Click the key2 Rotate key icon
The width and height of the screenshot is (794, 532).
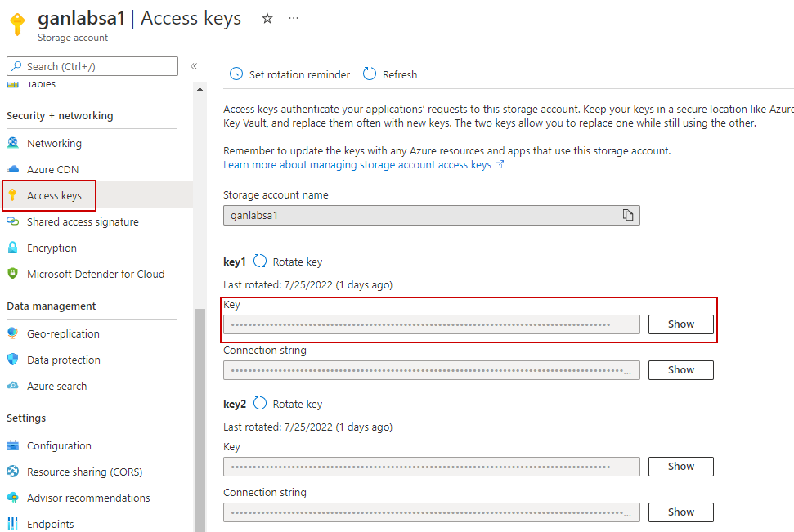(x=260, y=404)
